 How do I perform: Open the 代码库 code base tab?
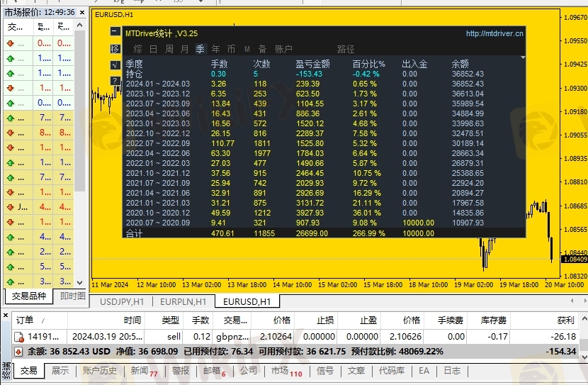tap(392, 371)
